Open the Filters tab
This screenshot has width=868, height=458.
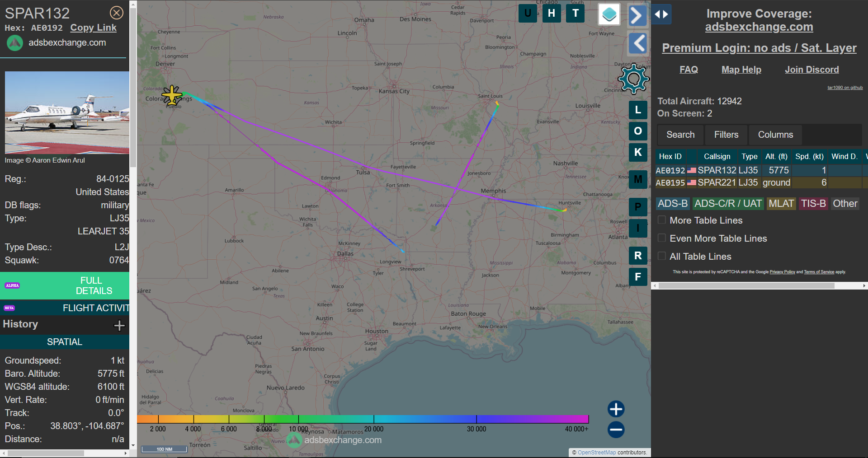click(726, 135)
